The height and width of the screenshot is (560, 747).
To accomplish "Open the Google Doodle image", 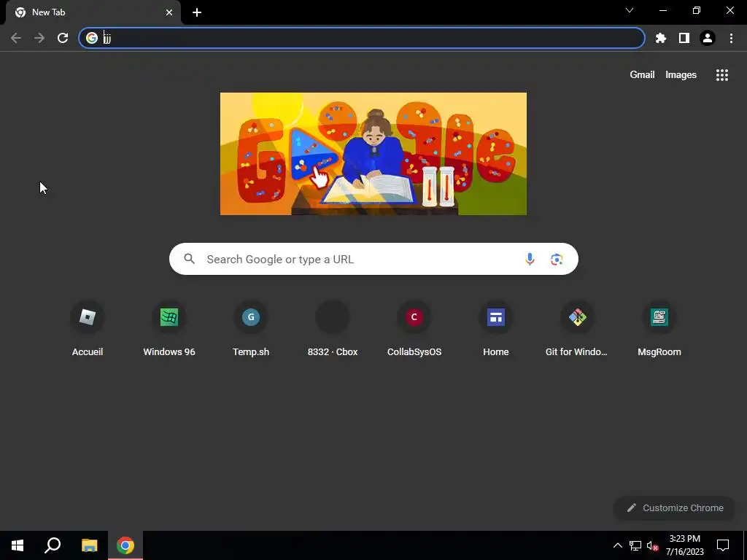I will [x=373, y=154].
